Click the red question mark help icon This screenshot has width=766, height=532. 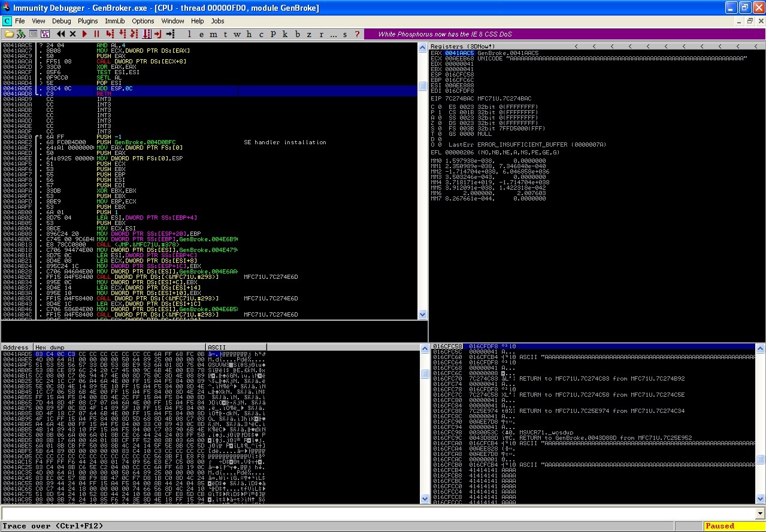click(358, 34)
